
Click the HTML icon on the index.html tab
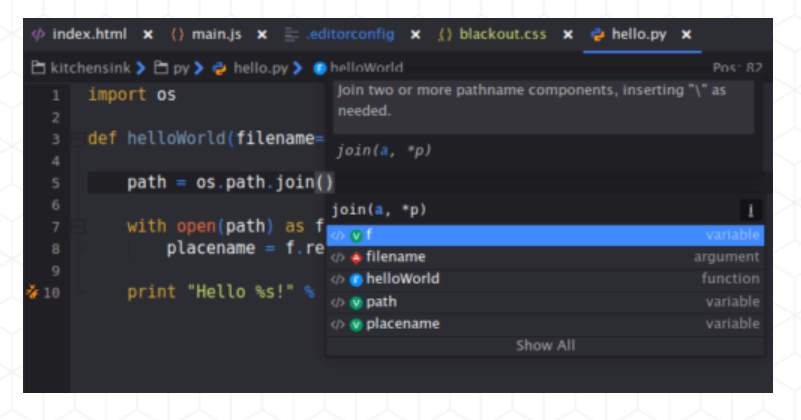(38, 34)
